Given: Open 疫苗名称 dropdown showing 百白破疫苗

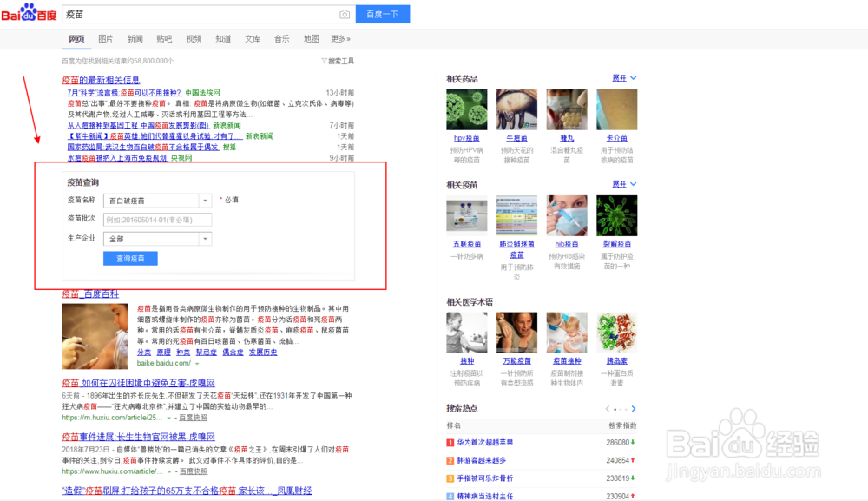Looking at the screenshot, I should pyautogui.click(x=157, y=201).
